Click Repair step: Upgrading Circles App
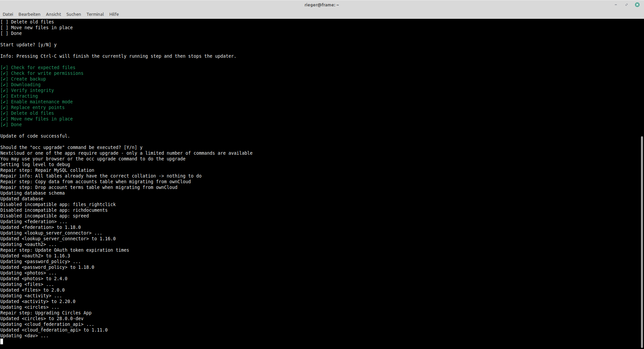Image resolution: width=644 pixels, height=349 pixels. point(46,313)
